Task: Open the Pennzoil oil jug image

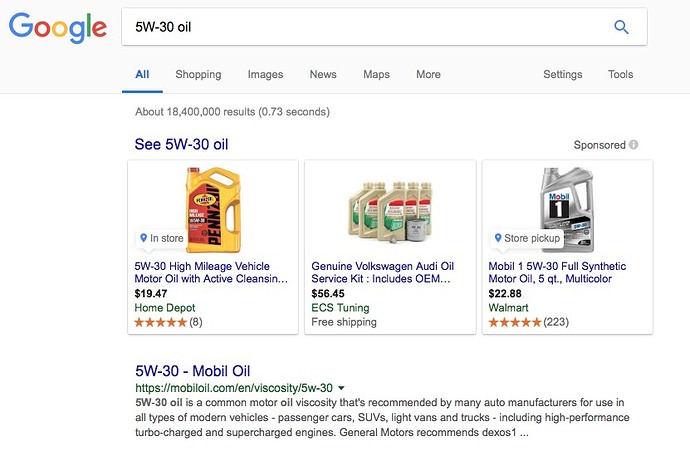Action: click(213, 208)
